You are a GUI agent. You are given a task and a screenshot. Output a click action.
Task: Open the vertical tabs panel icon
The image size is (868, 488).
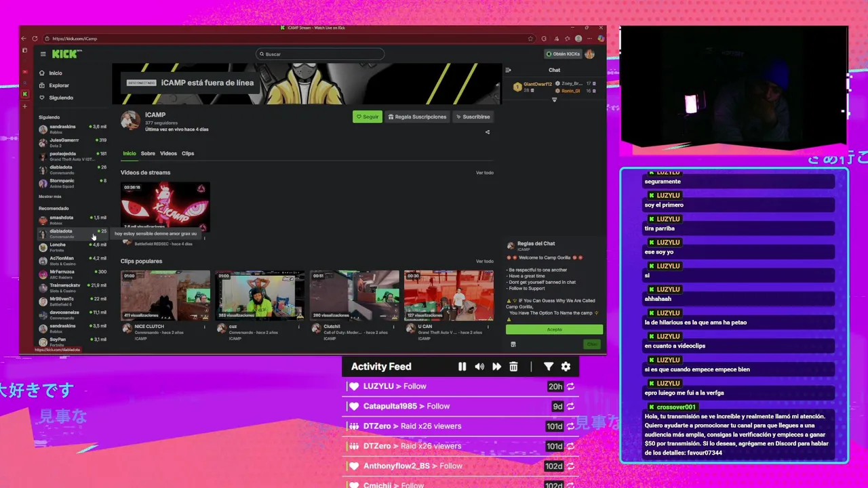25,50
